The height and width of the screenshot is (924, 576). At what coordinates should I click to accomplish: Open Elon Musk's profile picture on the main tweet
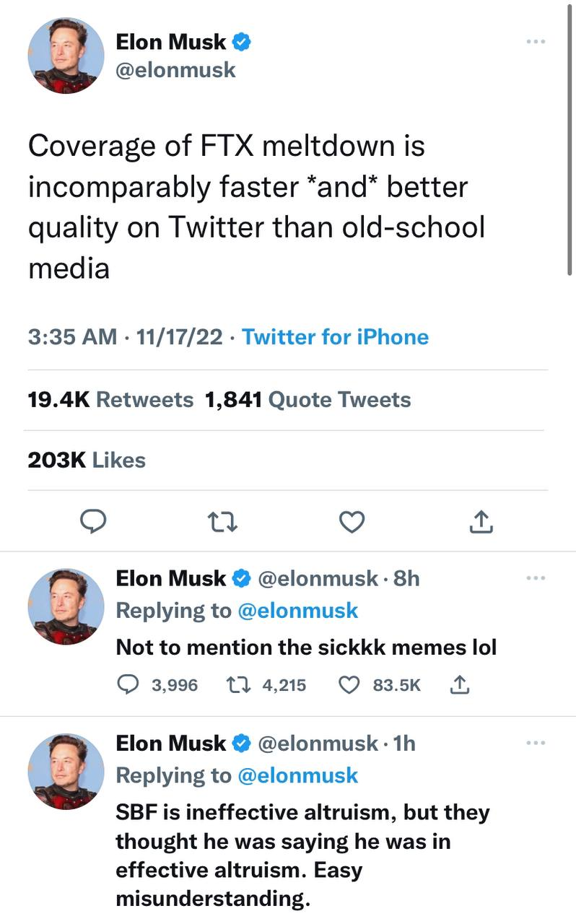pyautogui.click(x=66, y=56)
